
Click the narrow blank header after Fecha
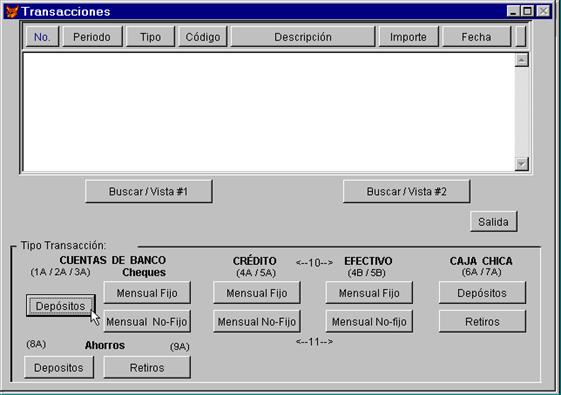(x=521, y=37)
